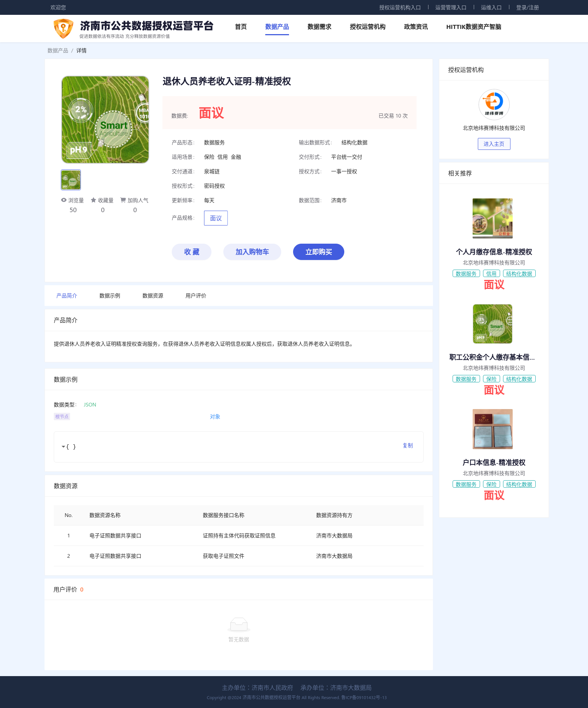588x708 pixels.
Task: Switch to the 产品简介 tab
Action: 67,296
